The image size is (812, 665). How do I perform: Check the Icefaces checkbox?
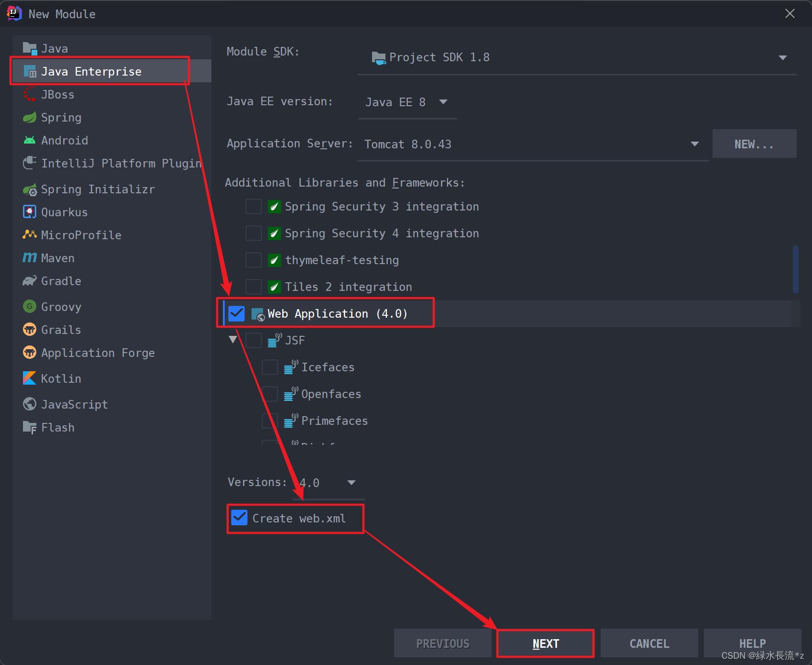(270, 367)
